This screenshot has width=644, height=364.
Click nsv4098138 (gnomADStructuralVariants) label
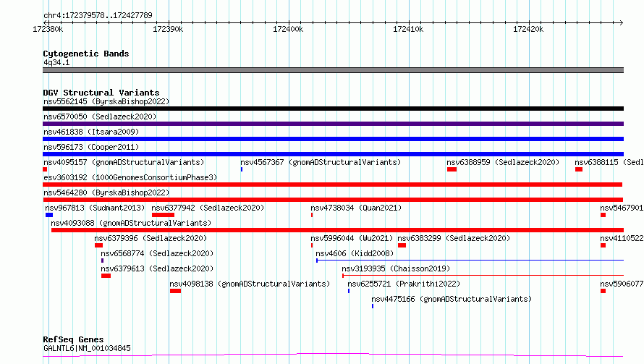[250, 284]
